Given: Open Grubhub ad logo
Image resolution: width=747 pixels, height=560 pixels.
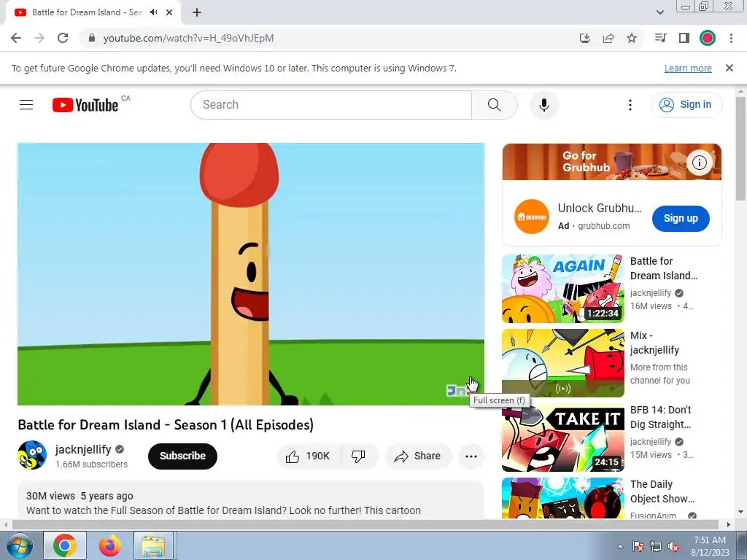Looking at the screenshot, I should click(532, 217).
